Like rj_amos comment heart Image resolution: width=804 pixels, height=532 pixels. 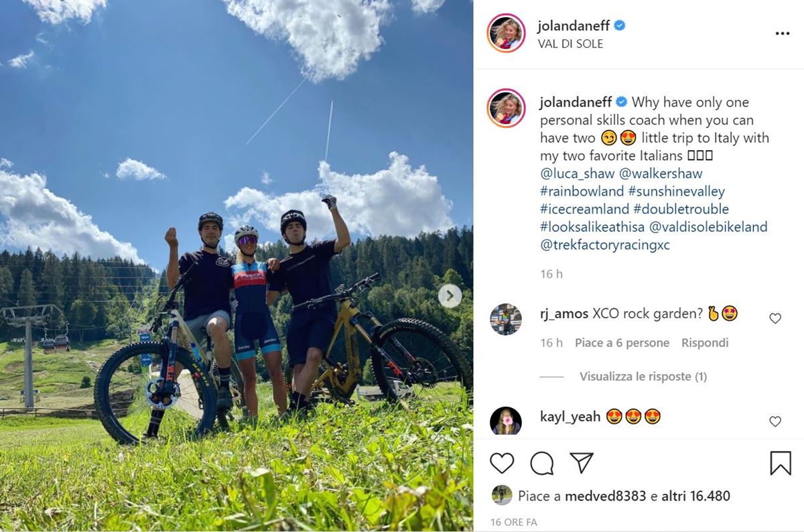[775, 318]
